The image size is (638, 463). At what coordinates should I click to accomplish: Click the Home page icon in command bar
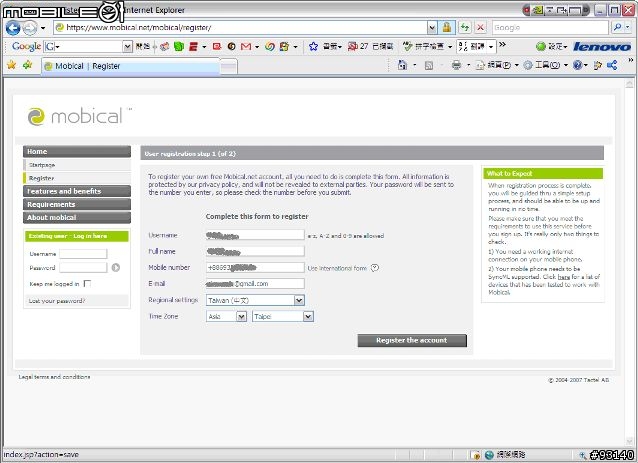point(402,65)
